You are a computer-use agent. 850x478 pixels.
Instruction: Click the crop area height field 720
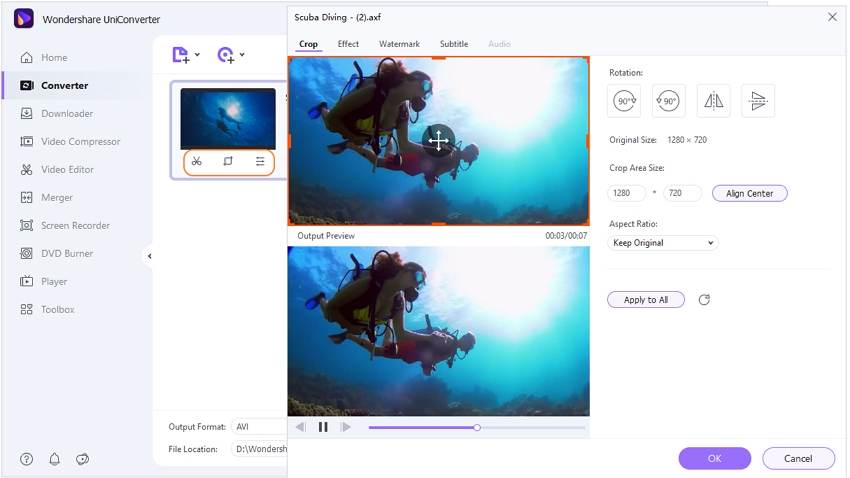point(682,193)
